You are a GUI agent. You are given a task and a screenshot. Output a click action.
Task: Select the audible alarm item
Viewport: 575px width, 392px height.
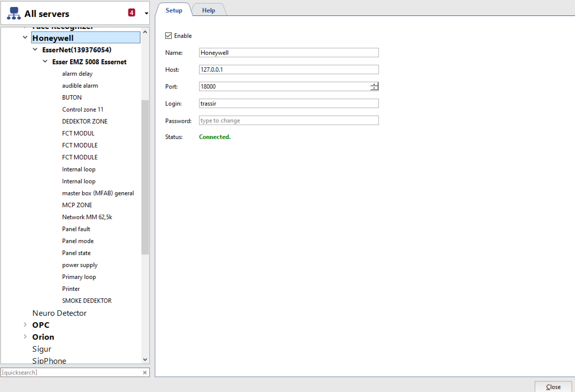80,86
